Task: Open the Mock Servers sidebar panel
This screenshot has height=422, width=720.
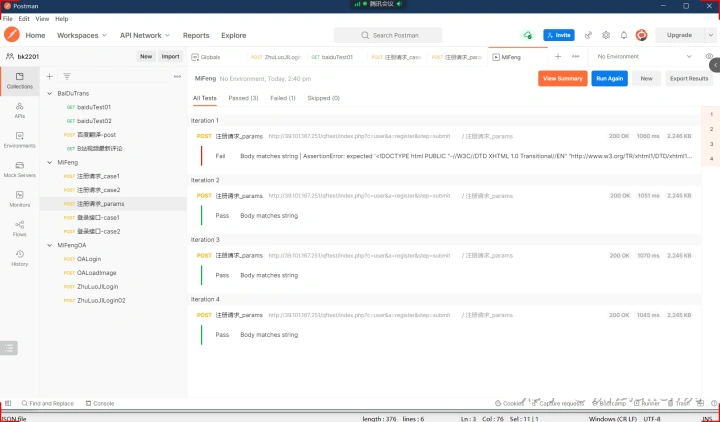Action: pos(19,169)
